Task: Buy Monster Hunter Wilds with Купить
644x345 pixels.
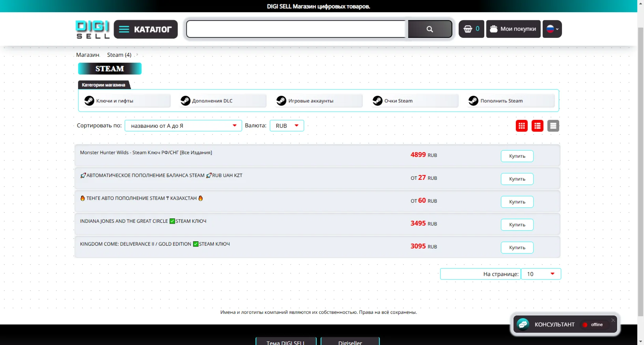Action: [x=517, y=156]
